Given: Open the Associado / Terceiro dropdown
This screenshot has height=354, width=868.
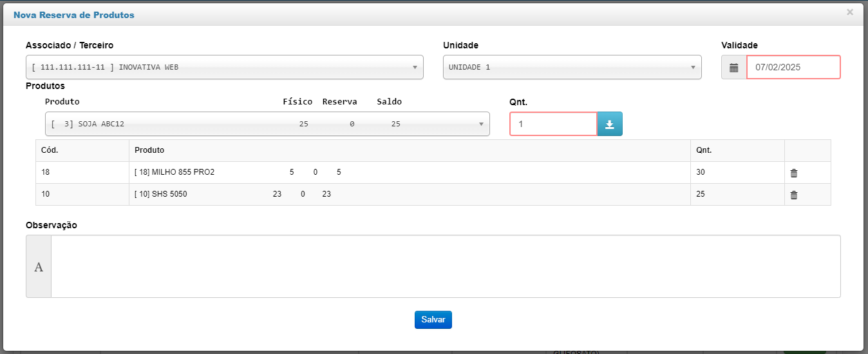Looking at the screenshot, I should pyautogui.click(x=225, y=67).
